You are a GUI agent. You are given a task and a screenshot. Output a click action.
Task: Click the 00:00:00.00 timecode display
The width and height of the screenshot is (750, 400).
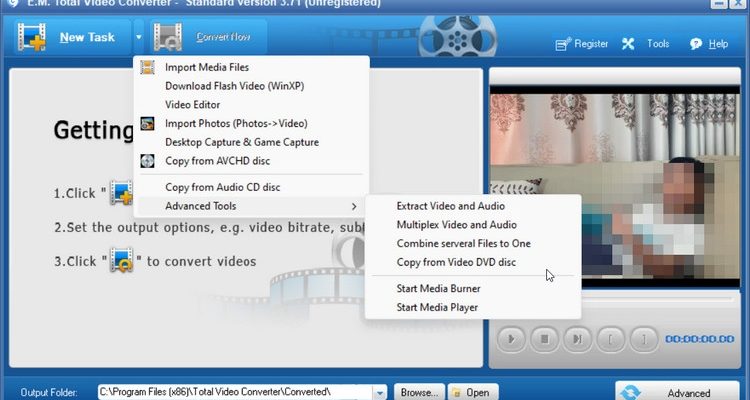coord(699,339)
